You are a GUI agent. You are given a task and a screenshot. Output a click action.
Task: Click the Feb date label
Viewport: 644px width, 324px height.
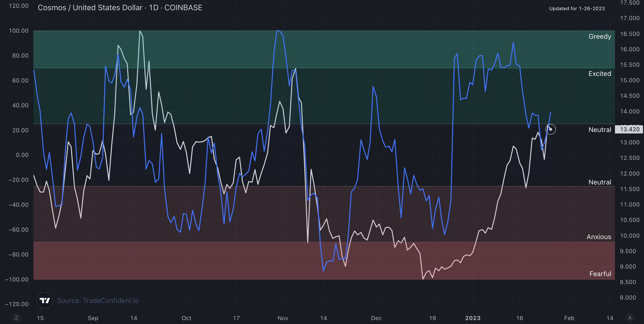point(569,318)
